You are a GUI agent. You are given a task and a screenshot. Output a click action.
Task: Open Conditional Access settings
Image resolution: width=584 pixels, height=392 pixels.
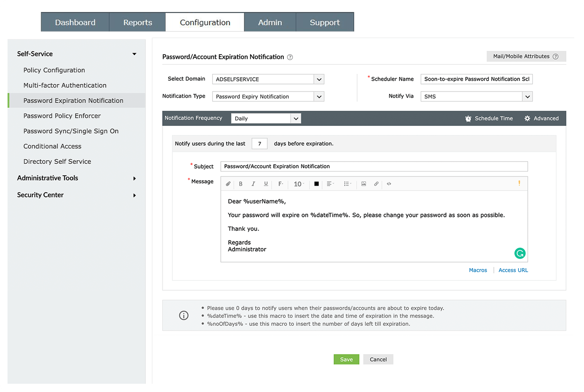point(52,146)
